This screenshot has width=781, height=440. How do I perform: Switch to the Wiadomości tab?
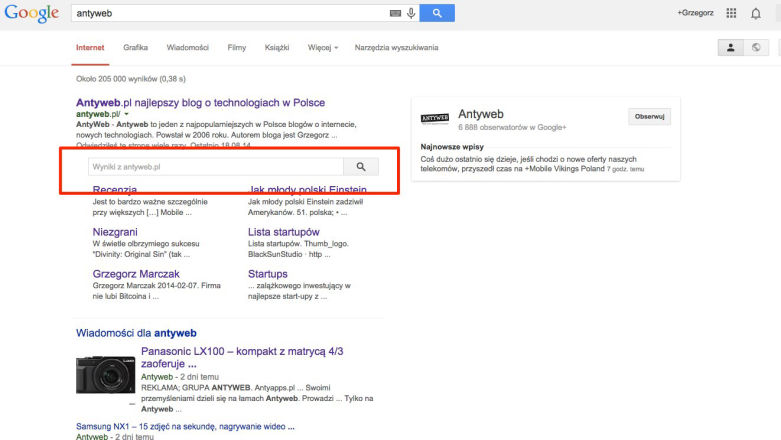pyautogui.click(x=188, y=48)
